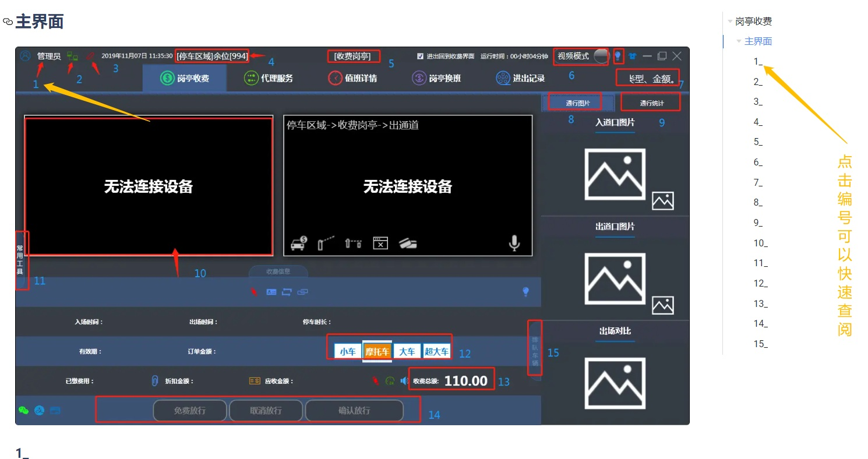This screenshot has height=459, width=868.
Task: Jump to outline entry 1_
Action: (758, 61)
